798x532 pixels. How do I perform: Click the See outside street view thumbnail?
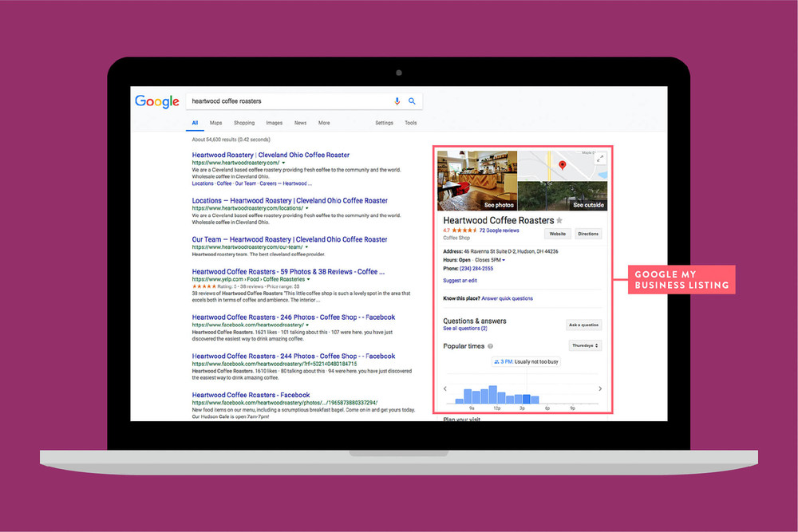click(563, 196)
